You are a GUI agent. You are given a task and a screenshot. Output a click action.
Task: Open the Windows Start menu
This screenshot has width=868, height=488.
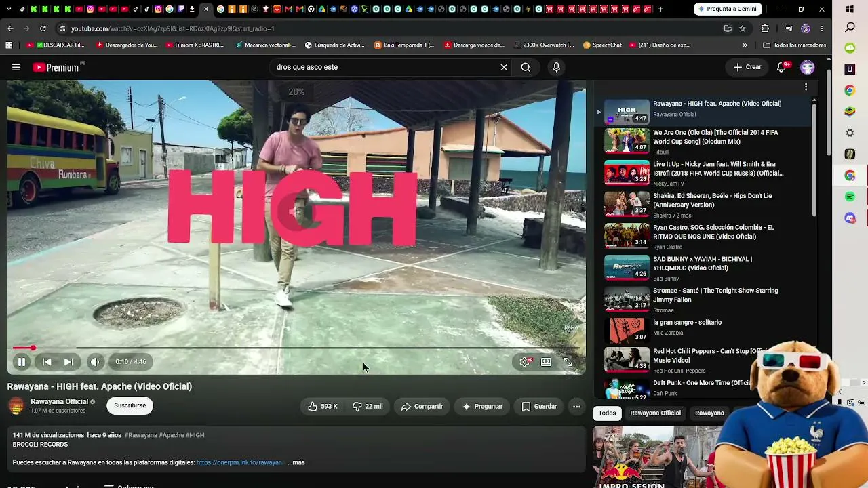[850, 9]
